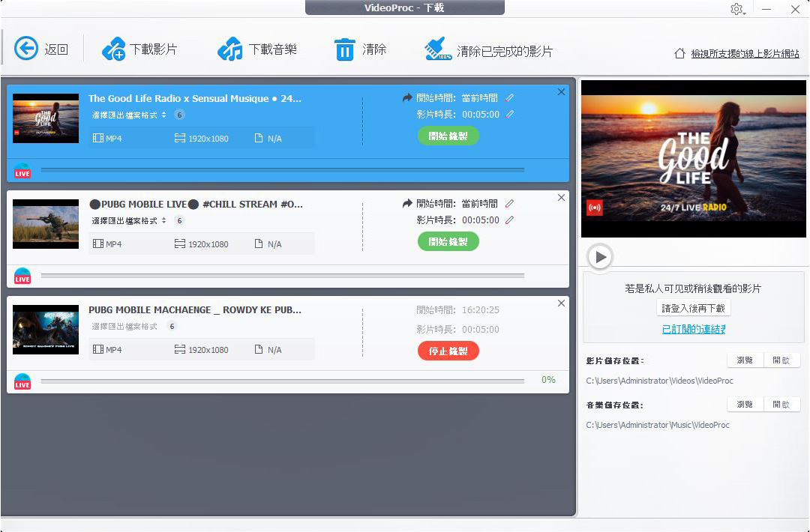This screenshot has width=810, height=532.
Task: Stop recording with the red 停止錄製 button
Action: pyautogui.click(x=448, y=351)
